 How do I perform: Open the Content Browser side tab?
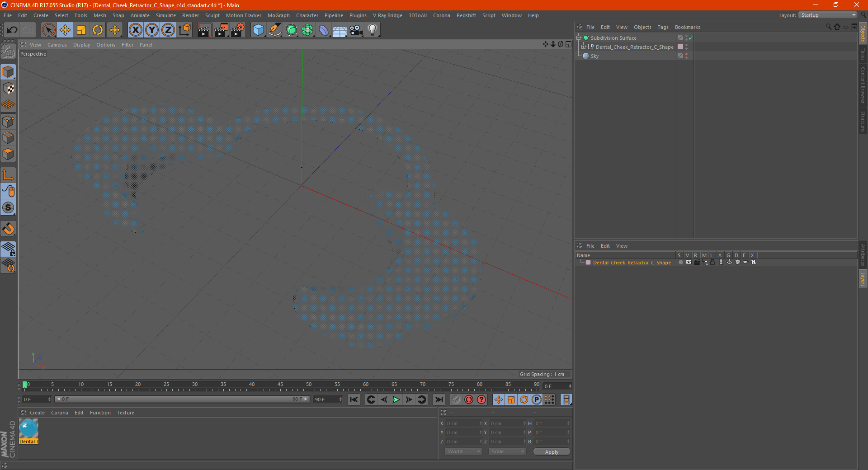tap(863, 85)
